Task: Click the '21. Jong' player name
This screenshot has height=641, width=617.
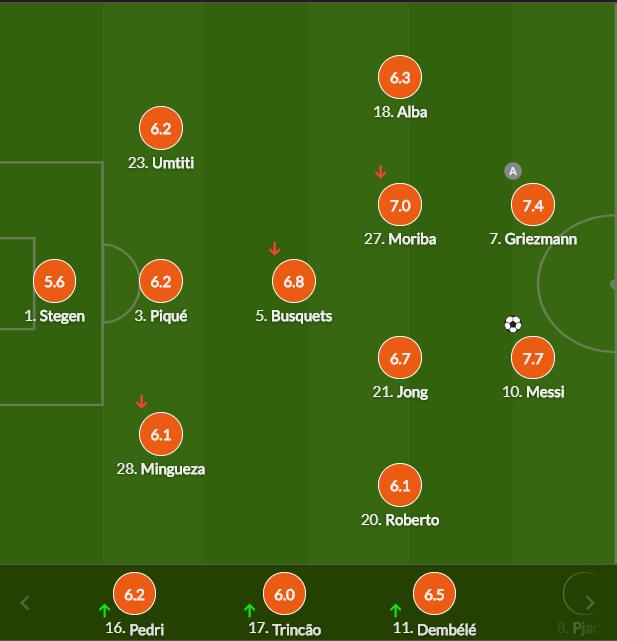Action: click(400, 392)
